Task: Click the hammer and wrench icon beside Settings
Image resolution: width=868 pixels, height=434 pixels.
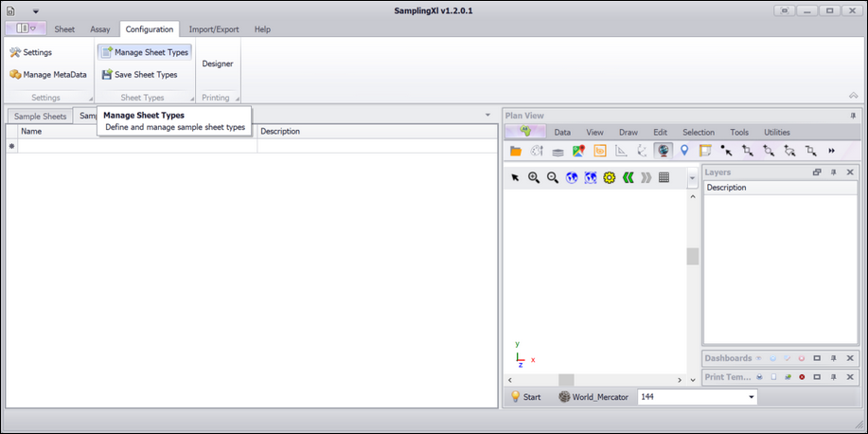Action: pyautogui.click(x=15, y=52)
